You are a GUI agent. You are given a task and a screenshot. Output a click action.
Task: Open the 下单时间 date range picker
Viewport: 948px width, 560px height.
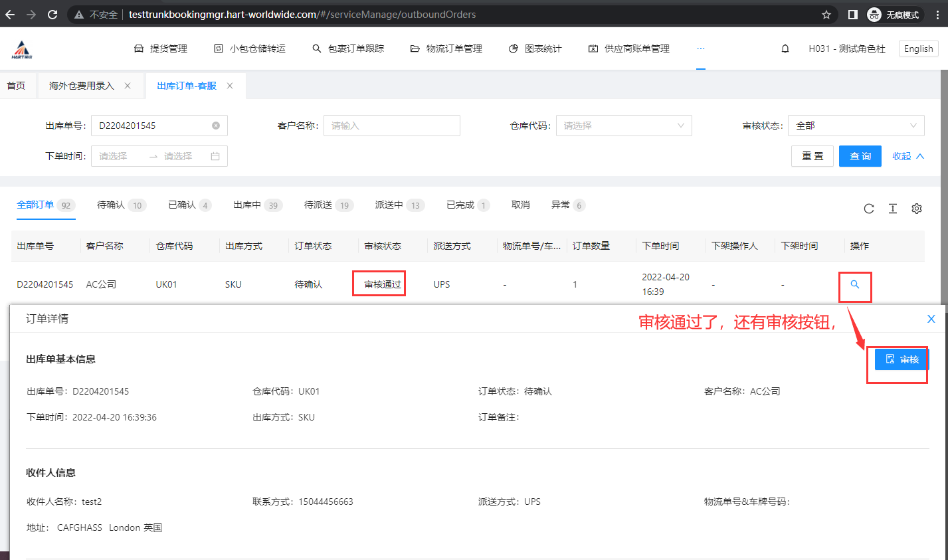click(159, 156)
